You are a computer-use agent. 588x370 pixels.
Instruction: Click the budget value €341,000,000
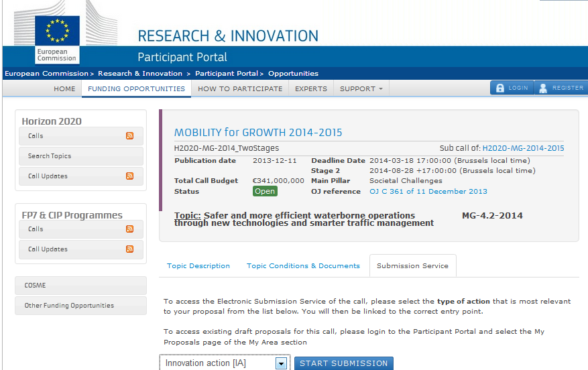click(278, 181)
